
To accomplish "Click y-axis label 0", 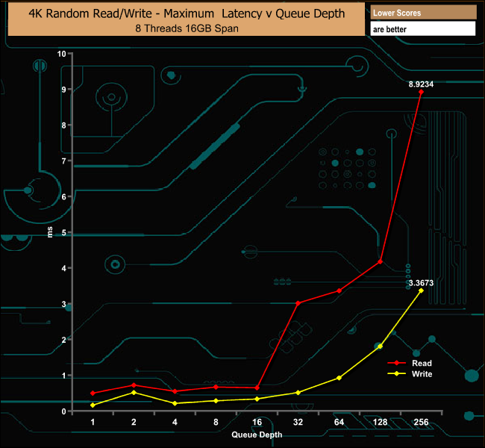I will 63,411.
